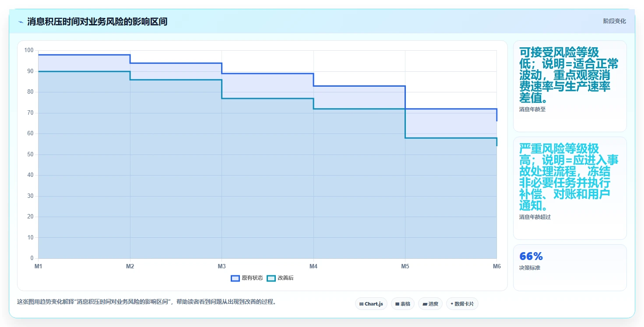Click the chart description sentence at bottom

click(x=146, y=302)
